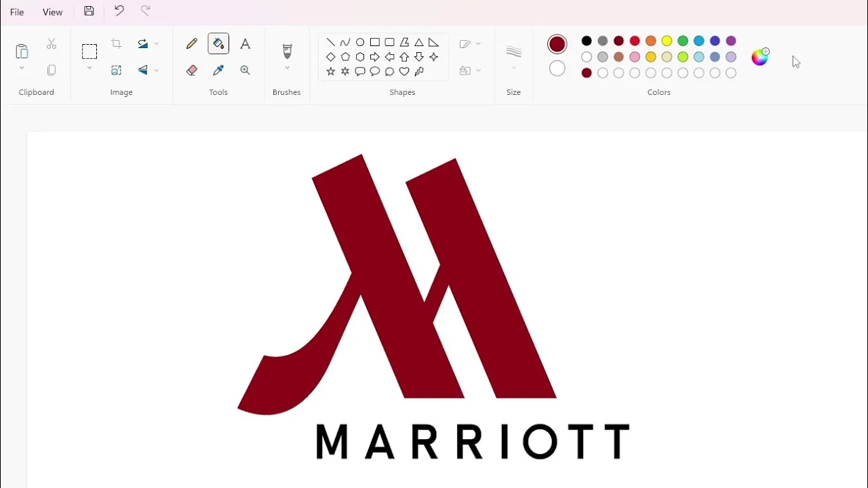Select the Color 2 white circle
This screenshot has height=488, width=868.
[x=557, y=68]
